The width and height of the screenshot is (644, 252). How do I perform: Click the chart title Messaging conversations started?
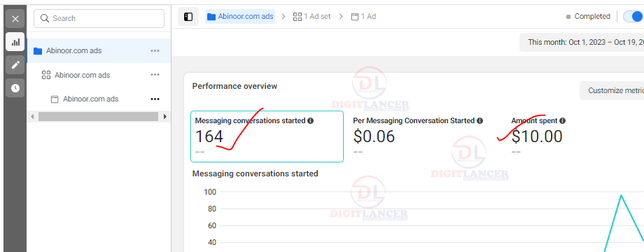click(255, 174)
